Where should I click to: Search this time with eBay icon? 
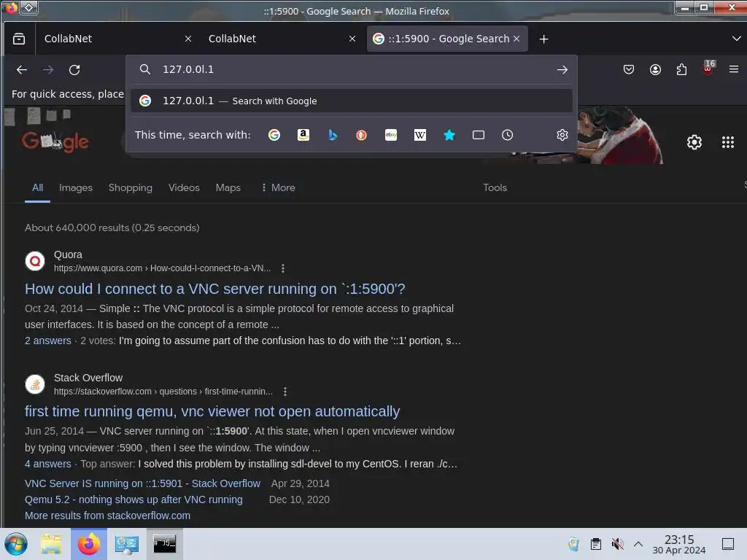coord(391,135)
